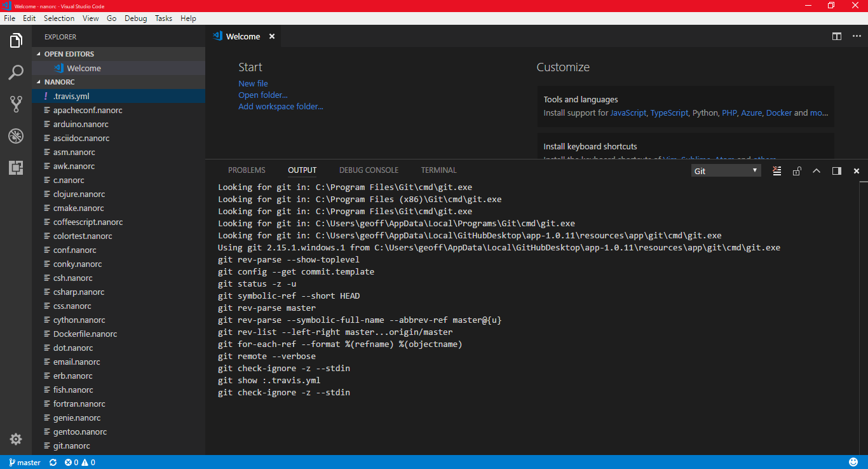Click the Add workspace folder link

281,106
